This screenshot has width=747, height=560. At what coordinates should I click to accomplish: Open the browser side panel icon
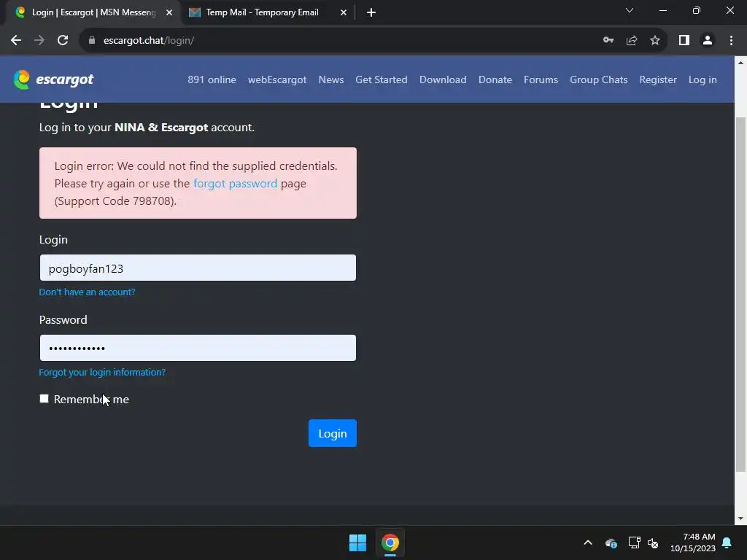[x=684, y=41]
